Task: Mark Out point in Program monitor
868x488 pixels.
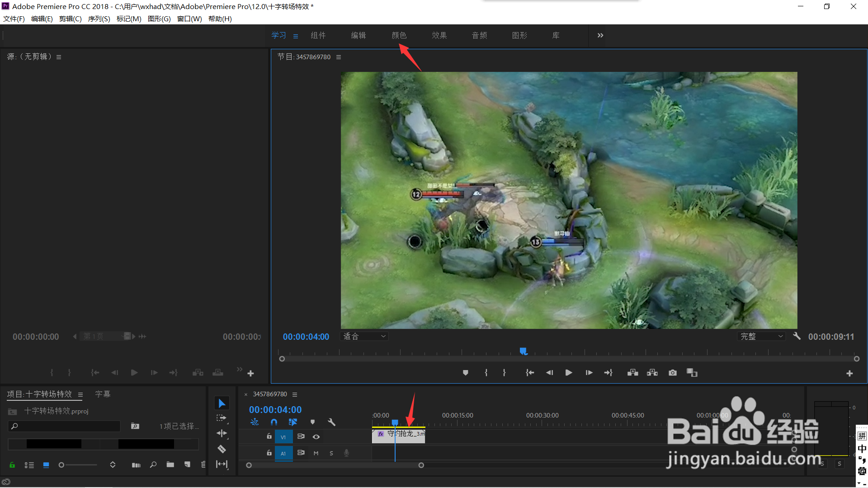Action: pos(504,373)
